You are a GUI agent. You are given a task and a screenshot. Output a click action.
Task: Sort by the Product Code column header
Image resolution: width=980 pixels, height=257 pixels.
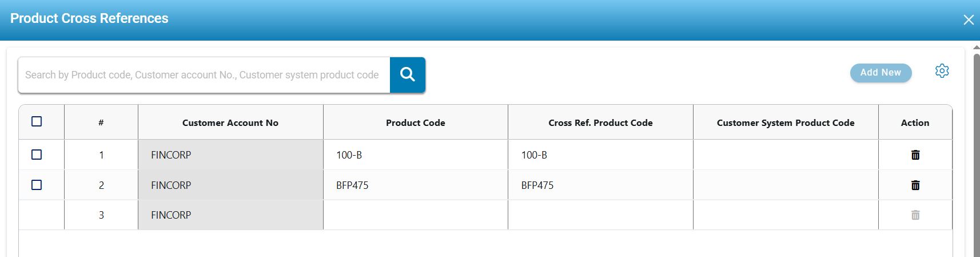[415, 122]
